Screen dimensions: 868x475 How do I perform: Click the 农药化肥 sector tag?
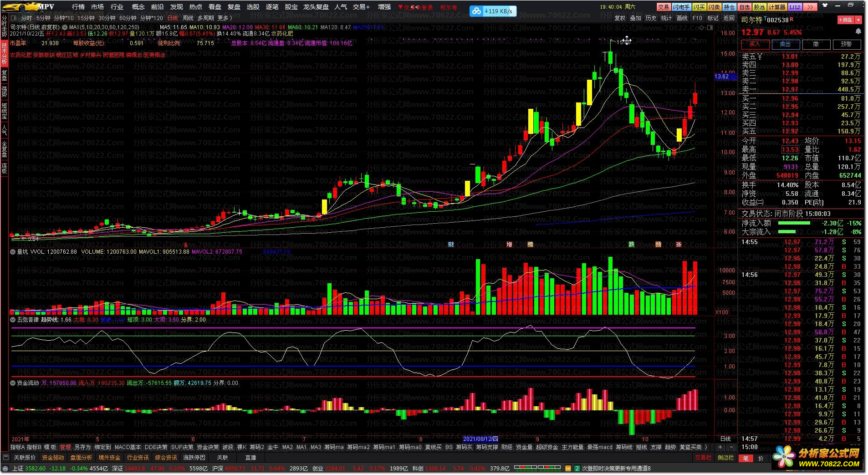(20, 55)
